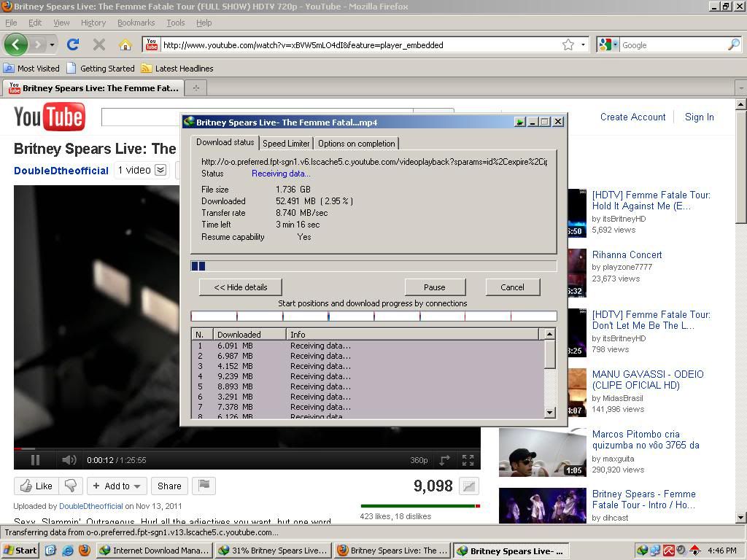
Task: Click Downloaded column header
Action: (249, 334)
